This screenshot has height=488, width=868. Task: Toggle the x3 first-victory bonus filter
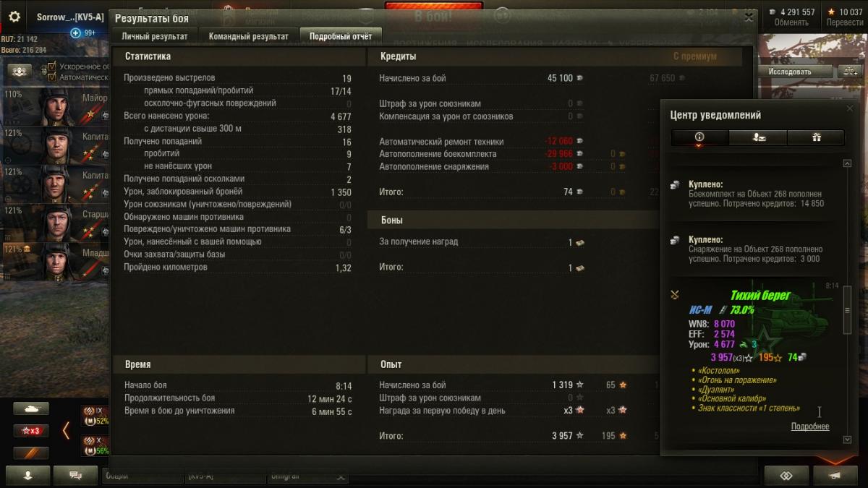pyautogui.click(x=31, y=431)
